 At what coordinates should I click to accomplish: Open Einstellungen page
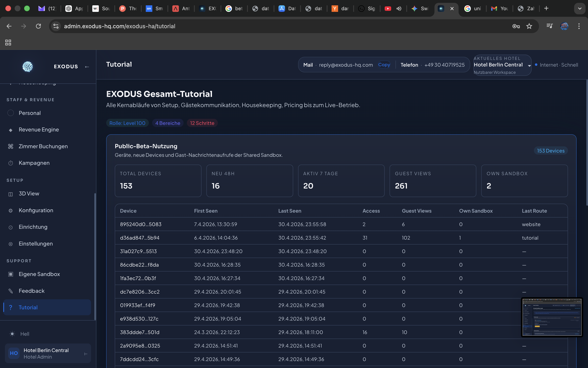[36, 244]
